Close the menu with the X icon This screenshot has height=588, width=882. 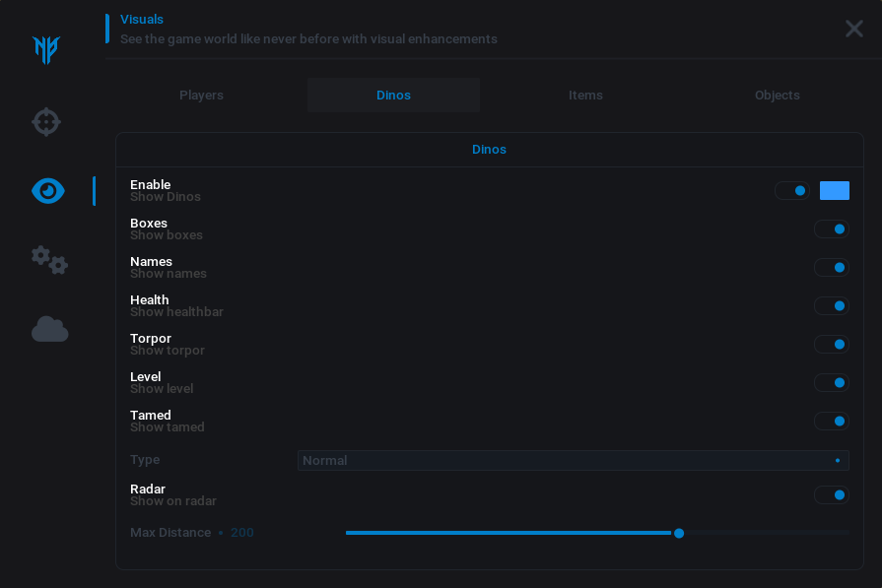tap(853, 29)
